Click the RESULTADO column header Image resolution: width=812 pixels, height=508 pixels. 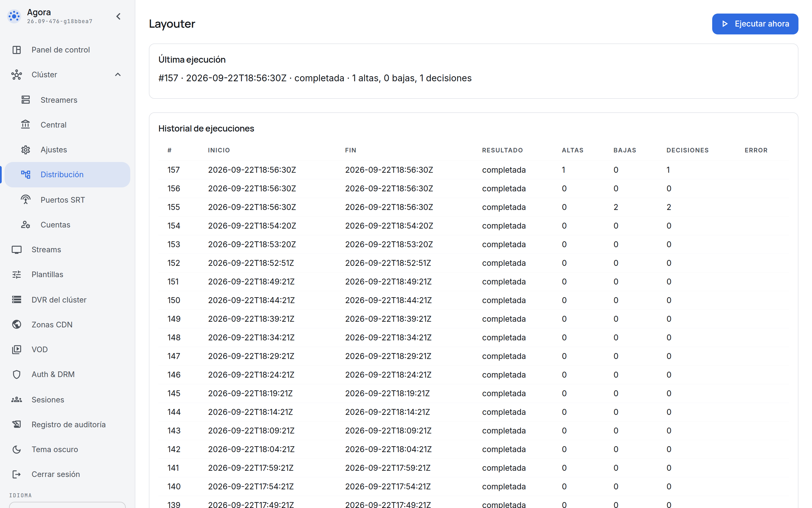502,150
